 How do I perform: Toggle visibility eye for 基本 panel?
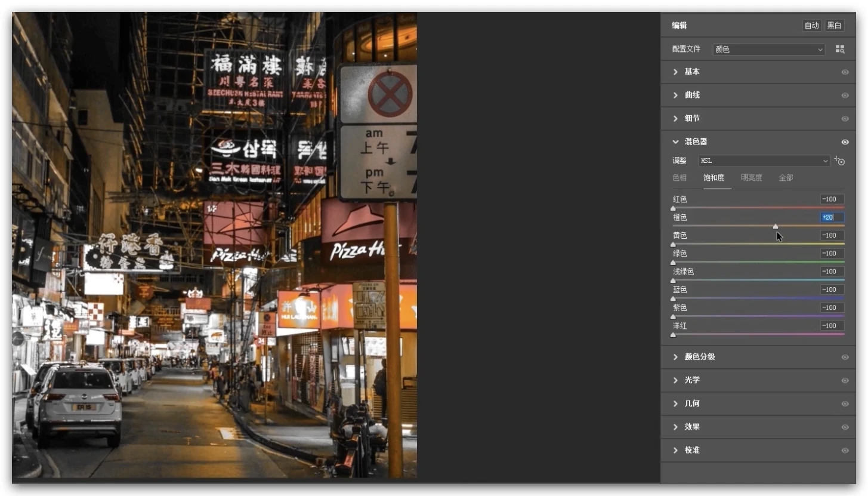point(845,72)
